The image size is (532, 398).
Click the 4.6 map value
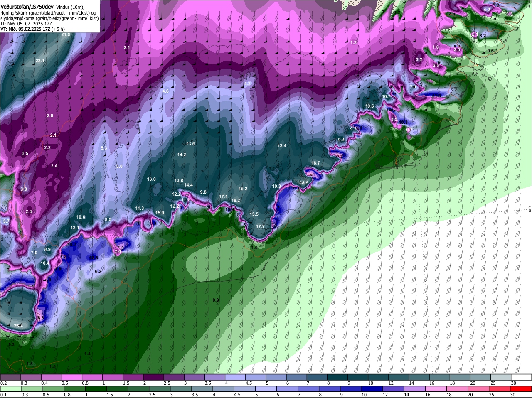tap(165, 91)
